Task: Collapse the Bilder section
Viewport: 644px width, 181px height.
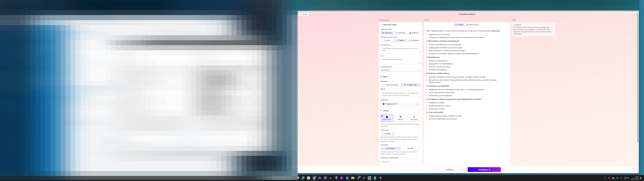Action: click(420, 77)
